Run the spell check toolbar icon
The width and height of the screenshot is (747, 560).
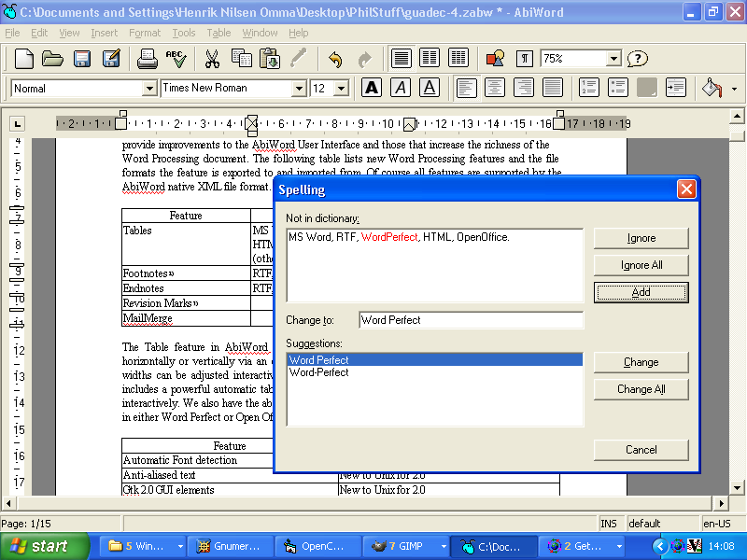(176, 59)
